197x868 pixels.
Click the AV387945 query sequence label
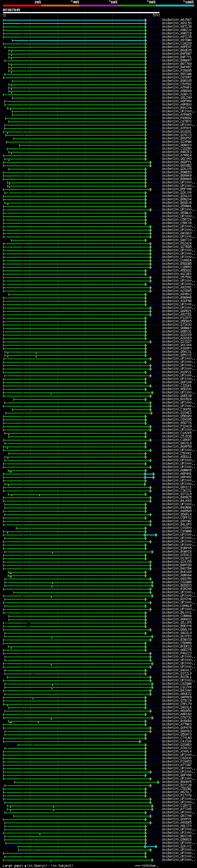tap(11, 10)
